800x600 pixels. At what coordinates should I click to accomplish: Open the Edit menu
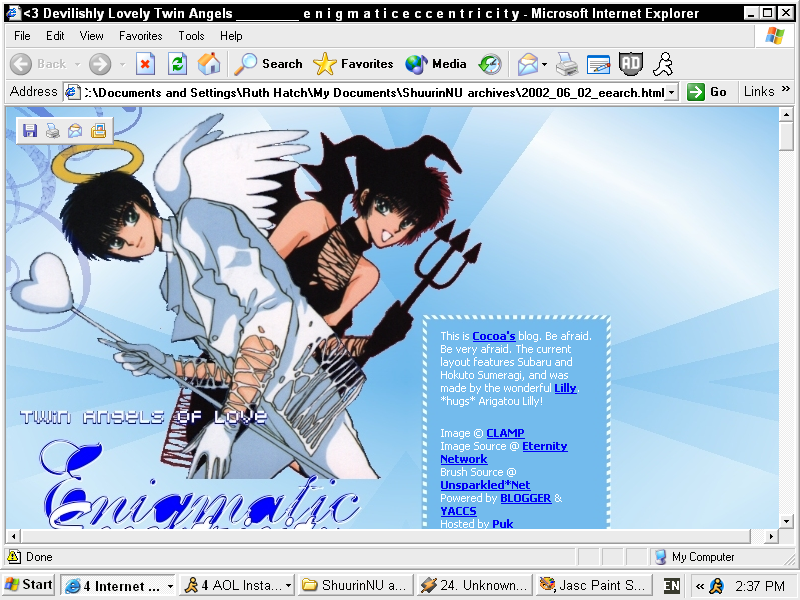click(55, 36)
